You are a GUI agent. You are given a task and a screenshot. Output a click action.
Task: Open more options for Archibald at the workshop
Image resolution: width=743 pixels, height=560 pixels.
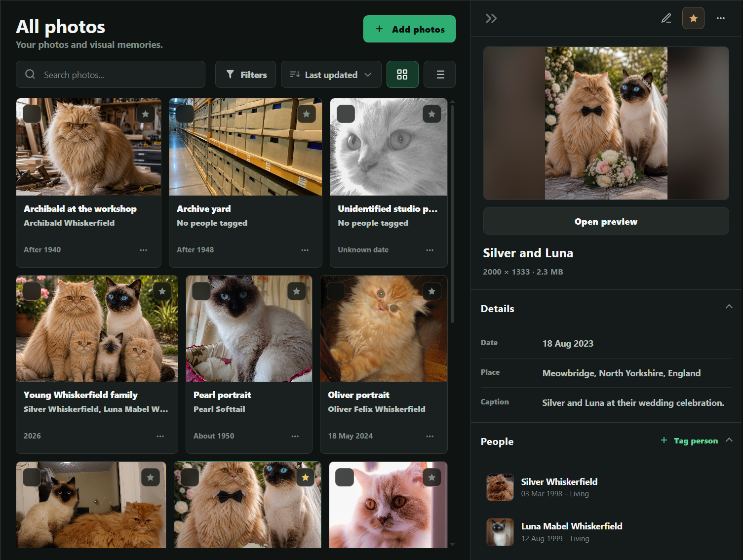(144, 250)
